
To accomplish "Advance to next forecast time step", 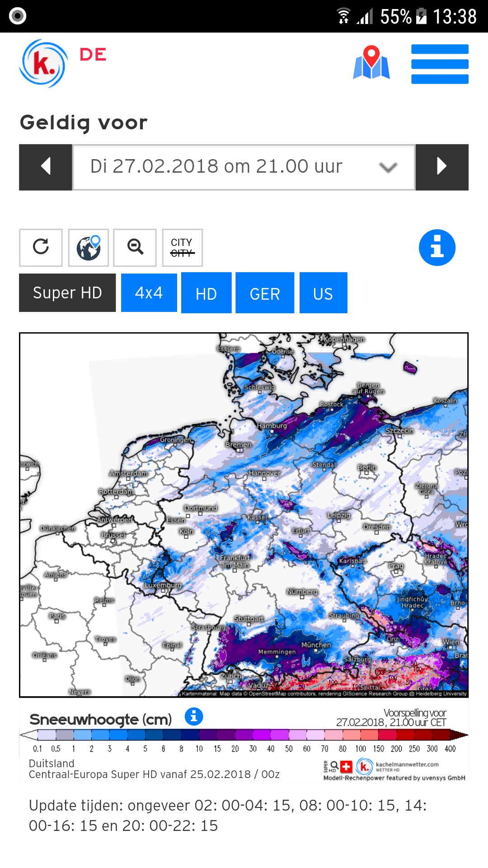I will [442, 167].
